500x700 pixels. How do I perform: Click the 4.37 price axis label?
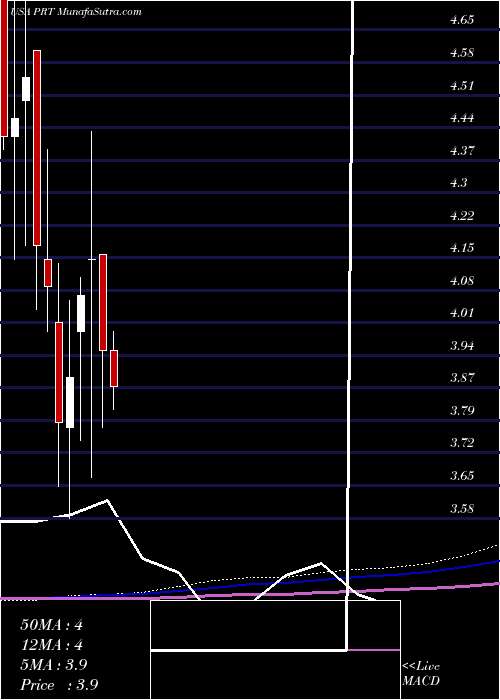coord(462,151)
